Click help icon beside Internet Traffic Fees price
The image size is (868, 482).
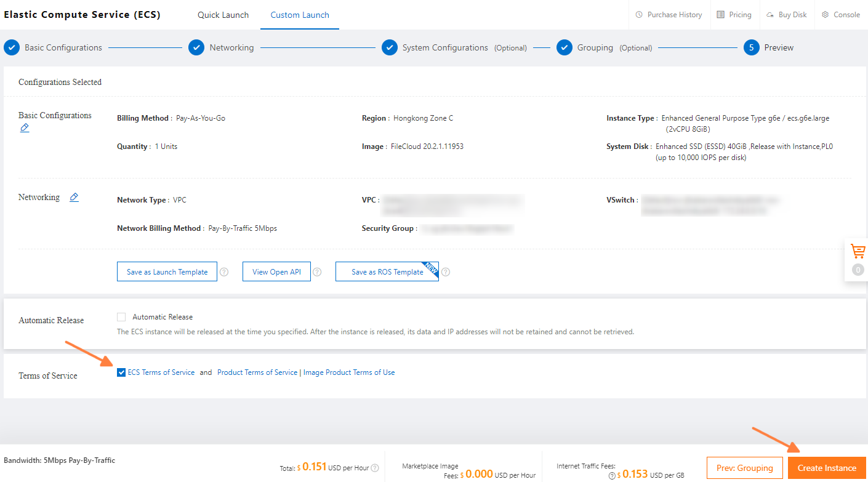pos(612,476)
